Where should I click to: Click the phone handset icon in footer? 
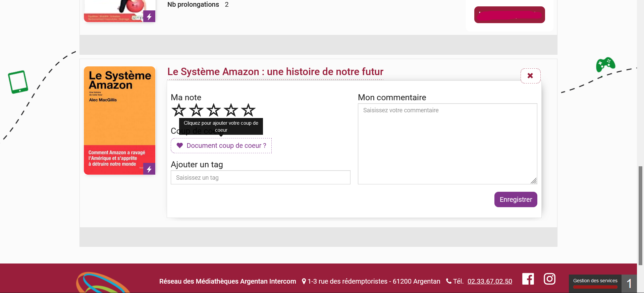coord(449,281)
